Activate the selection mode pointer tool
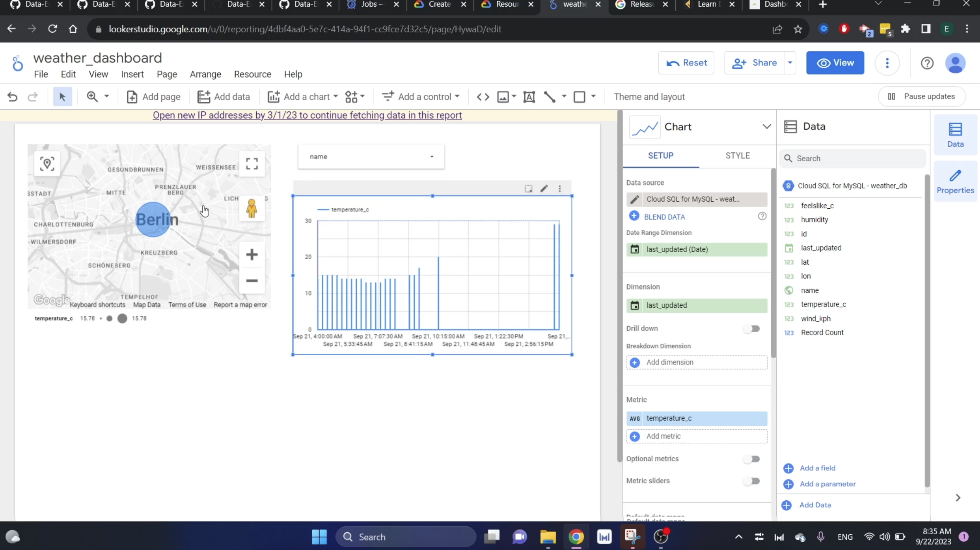This screenshot has height=550, width=980. (x=63, y=97)
